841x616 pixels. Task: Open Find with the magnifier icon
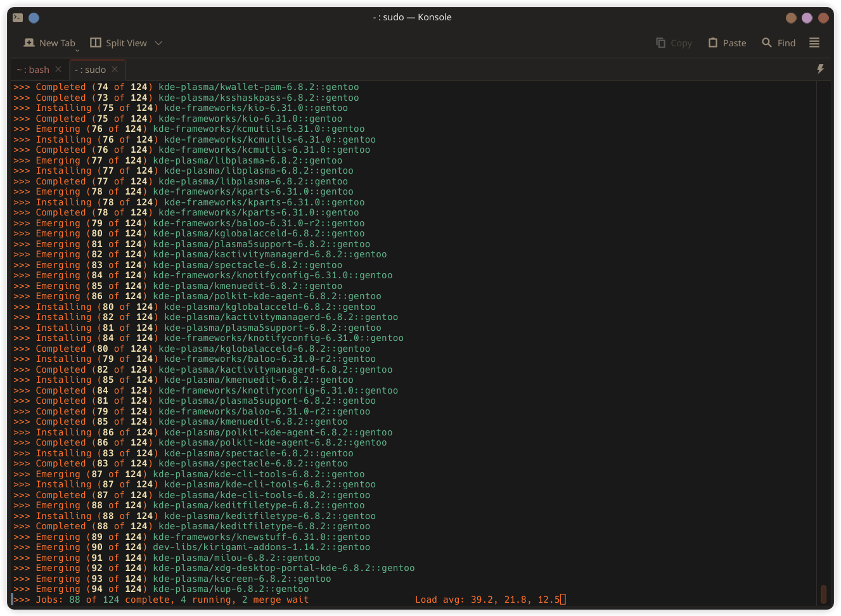pyautogui.click(x=767, y=42)
